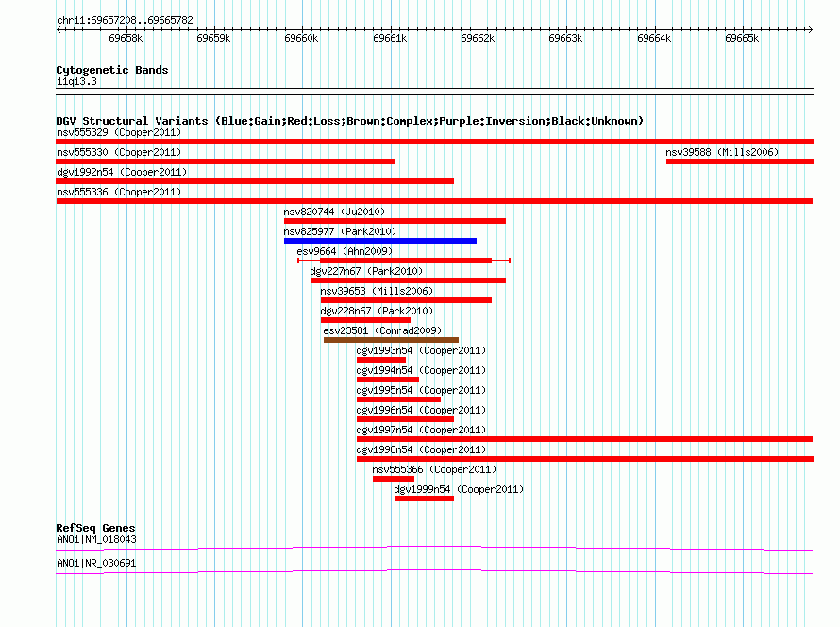Click the 69663k ruler tick label
Viewport: 840px width, 627px height.
pos(565,38)
